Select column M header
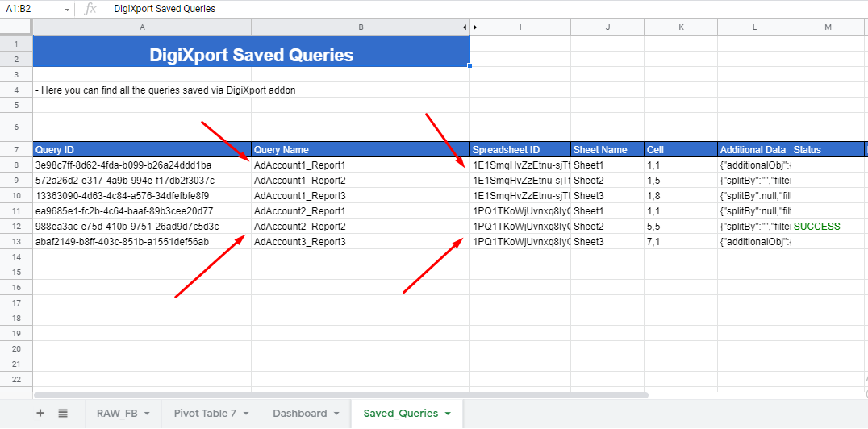This screenshot has width=868, height=429. point(828,27)
